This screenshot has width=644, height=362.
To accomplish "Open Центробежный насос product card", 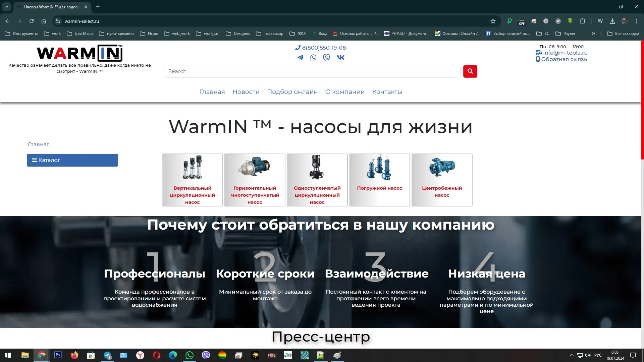I will [442, 180].
